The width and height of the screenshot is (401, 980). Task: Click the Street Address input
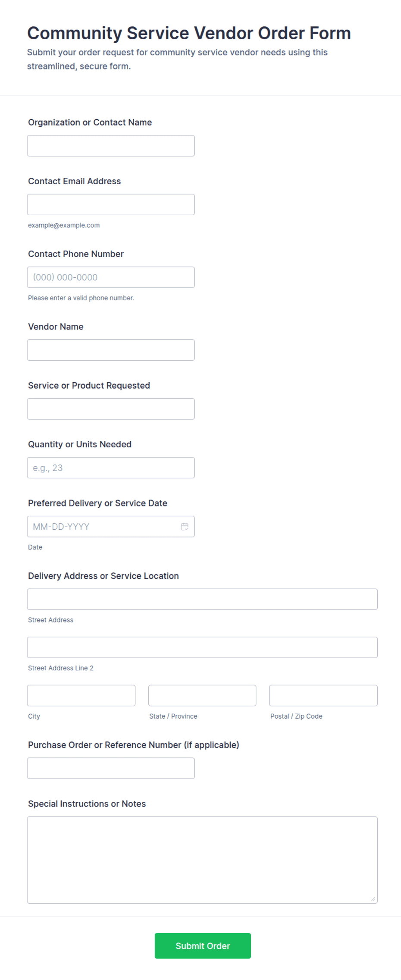[202, 599]
